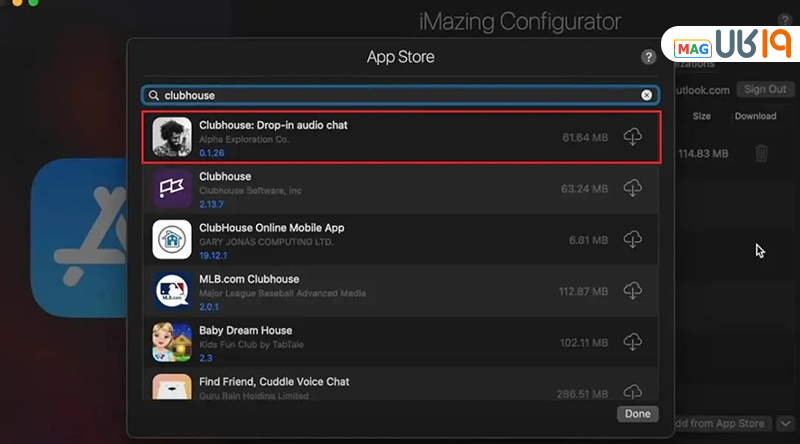Image resolution: width=800 pixels, height=444 pixels.
Task: Click download icon for MLB.com Clubhouse
Action: click(632, 291)
